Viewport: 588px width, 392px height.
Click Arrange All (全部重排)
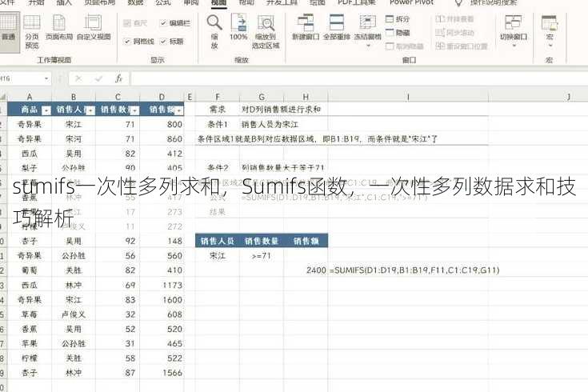tap(337, 27)
